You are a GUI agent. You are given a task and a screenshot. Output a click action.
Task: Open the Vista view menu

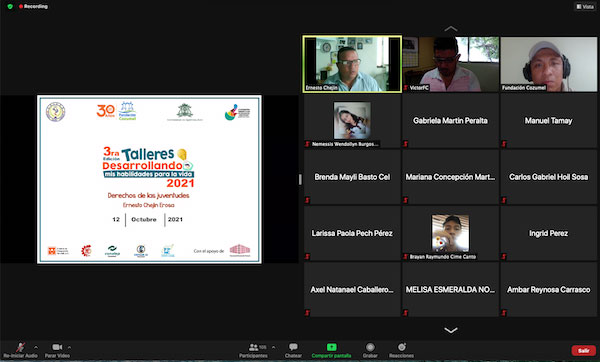tap(585, 7)
